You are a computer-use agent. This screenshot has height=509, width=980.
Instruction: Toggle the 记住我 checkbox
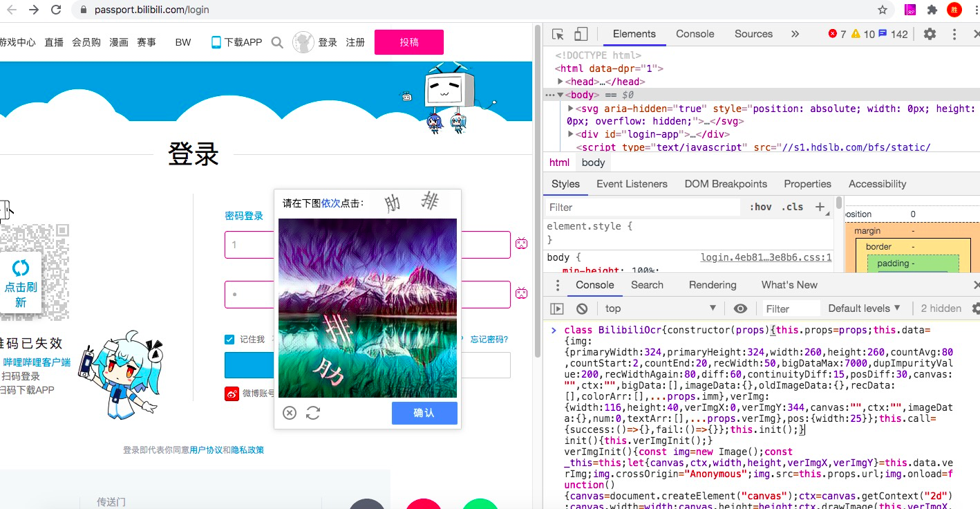(229, 340)
